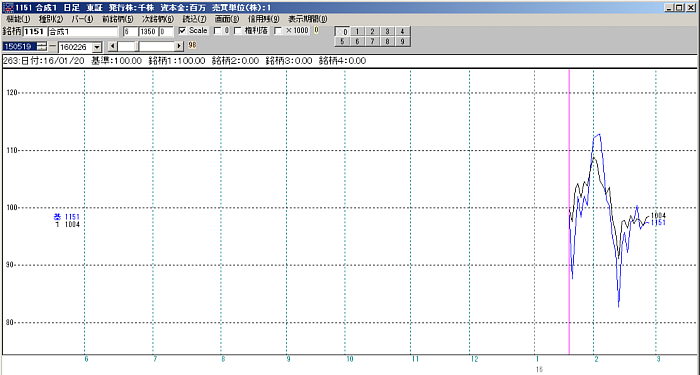Select the number 7 keypad button

tap(372, 42)
